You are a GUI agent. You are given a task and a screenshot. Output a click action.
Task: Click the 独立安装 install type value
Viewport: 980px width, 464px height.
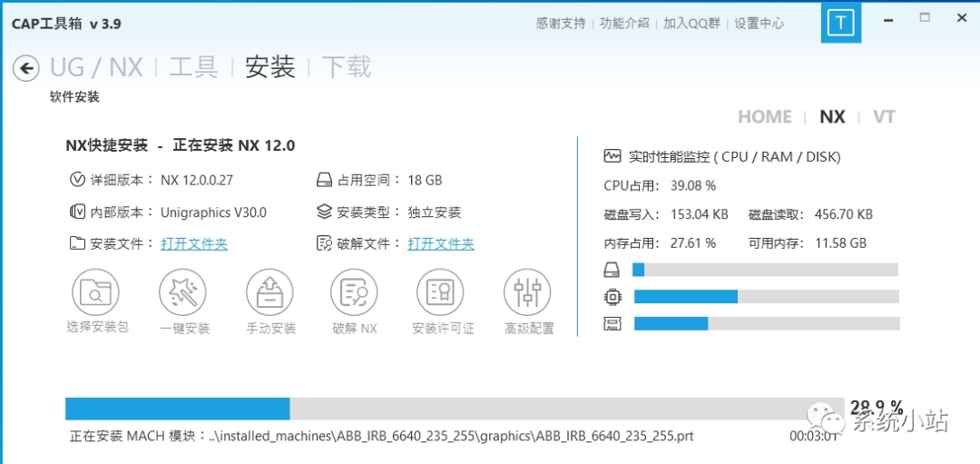435,212
